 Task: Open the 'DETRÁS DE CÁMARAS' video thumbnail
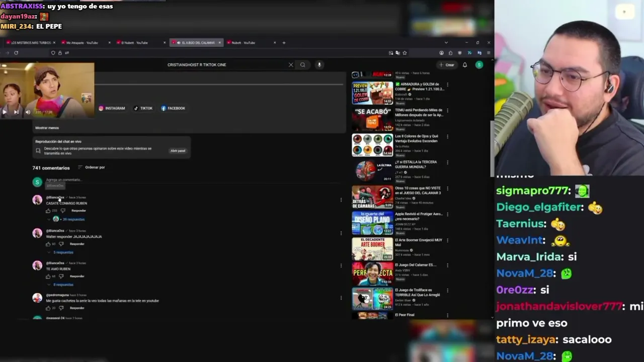click(x=372, y=197)
